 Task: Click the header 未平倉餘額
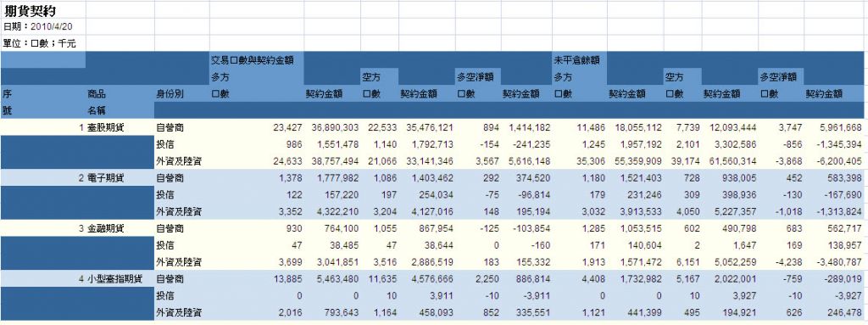click(x=577, y=60)
